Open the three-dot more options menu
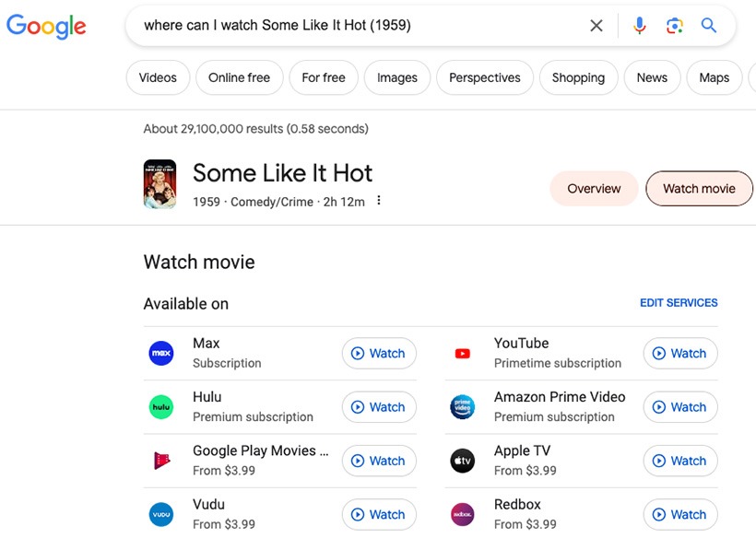 (x=379, y=200)
